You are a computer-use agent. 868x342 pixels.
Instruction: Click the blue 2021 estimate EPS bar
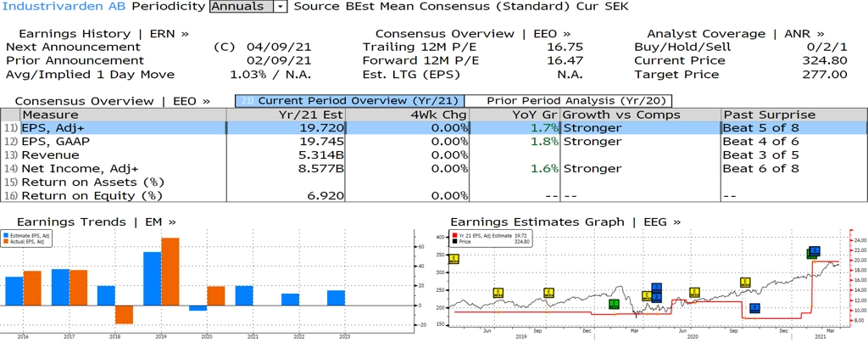click(244, 295)
